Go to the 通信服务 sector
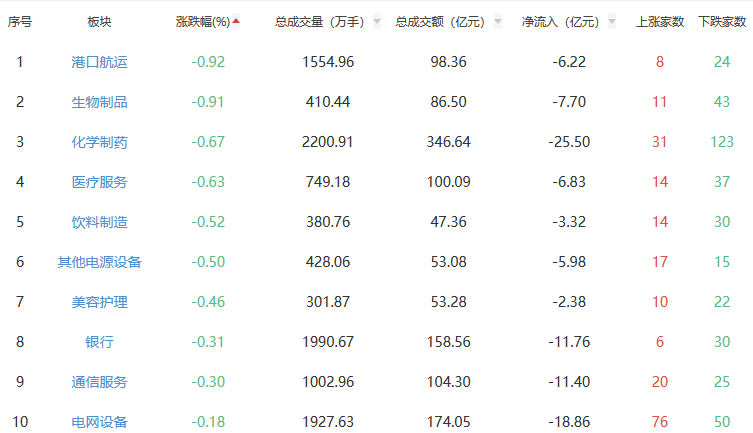This screenshot has height=433, width=753. tap(100, 382)
